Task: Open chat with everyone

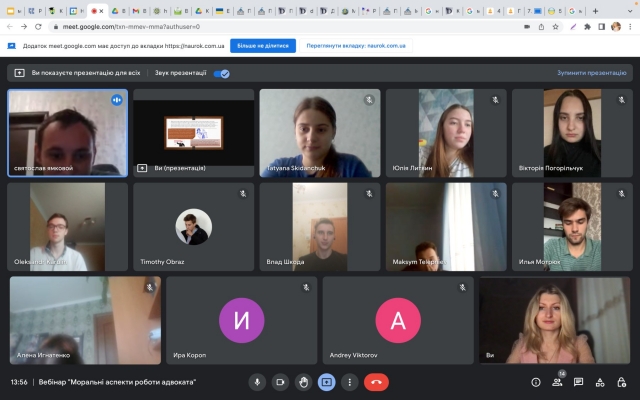Action: [x=578, y=382]
